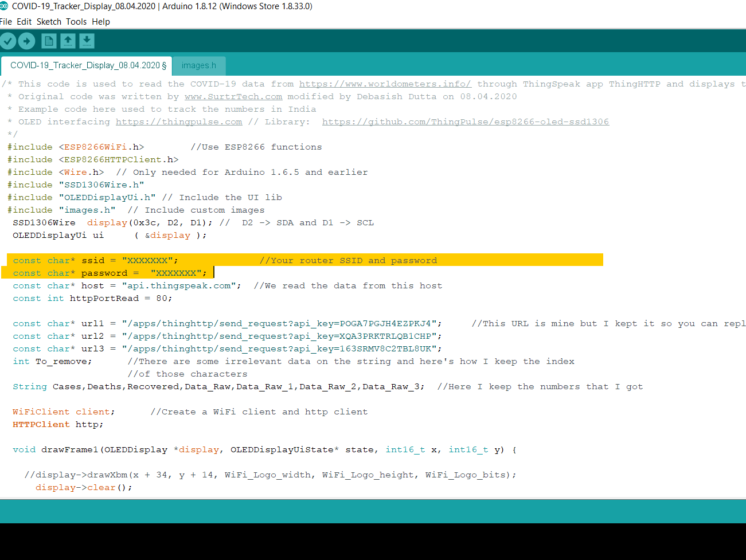The image size is (746, 560).
Task: Click the "api.thingspeak.com" host string
Action: click(179, 285)
